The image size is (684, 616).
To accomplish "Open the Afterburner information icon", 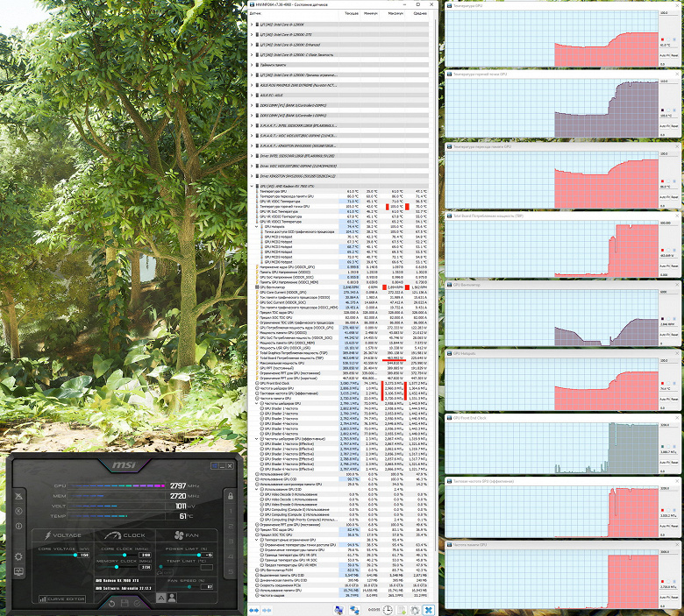I will coord(18,527).
